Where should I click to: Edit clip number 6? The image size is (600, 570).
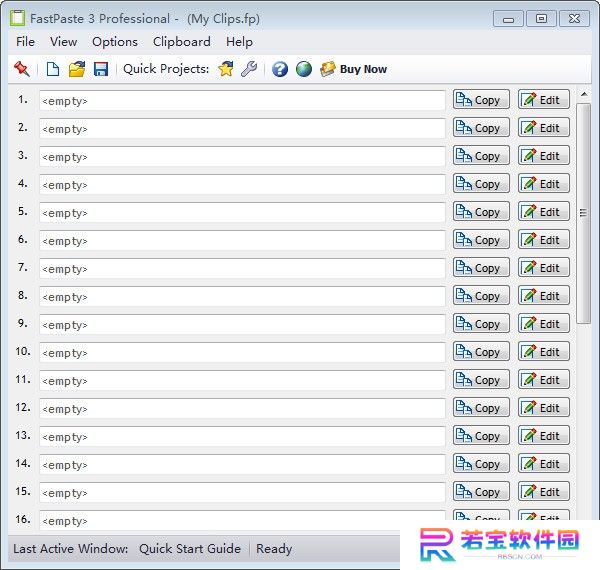(x=544, y=239)
